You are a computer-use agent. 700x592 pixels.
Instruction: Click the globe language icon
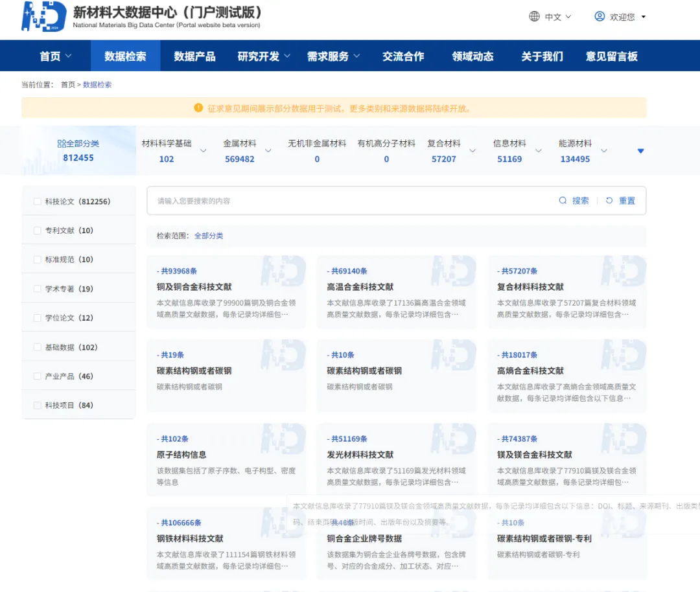[534, 16]
